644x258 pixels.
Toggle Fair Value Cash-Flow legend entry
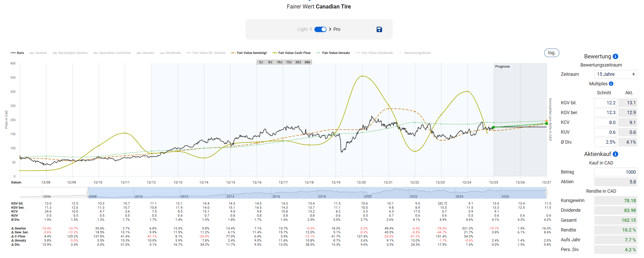292,53
